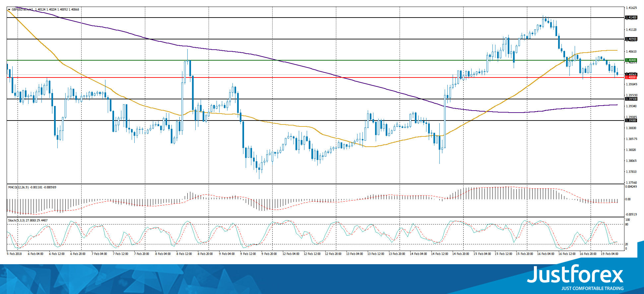Click the 1.41400 resistance level label
Image resolution: width=644 pixels, height=294 pixels.
(x=631, y=17)
